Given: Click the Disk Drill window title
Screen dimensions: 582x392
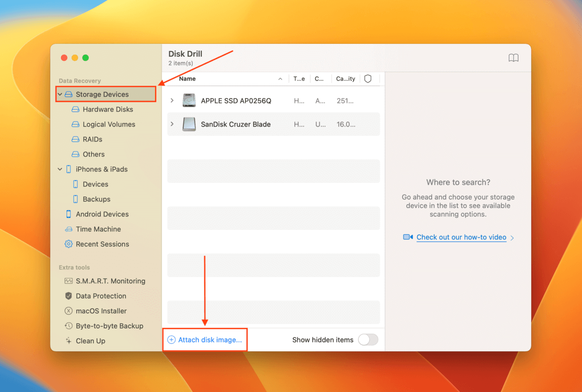Looking at the screenshot, I should tap(185, 54).
